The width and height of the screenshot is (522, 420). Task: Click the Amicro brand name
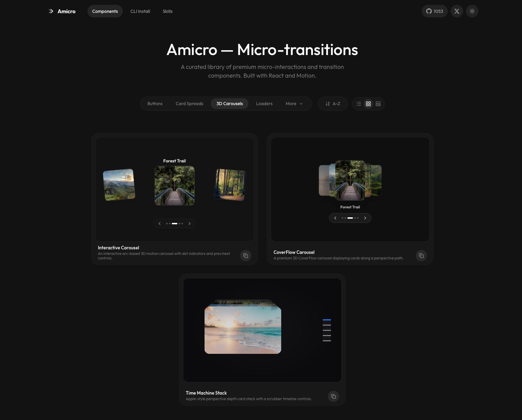coord(67,11)
